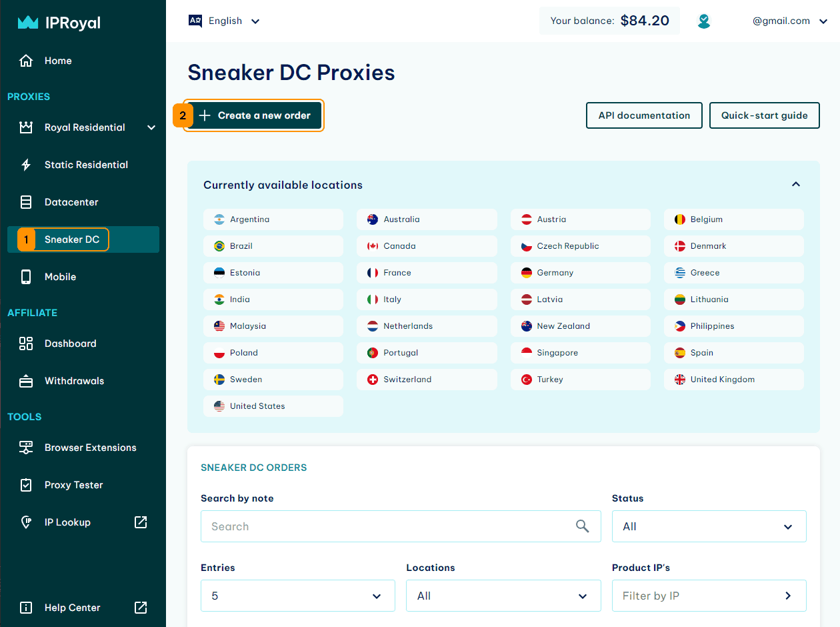
Task: Open the Withdrawals page
Action: [83, 381]
